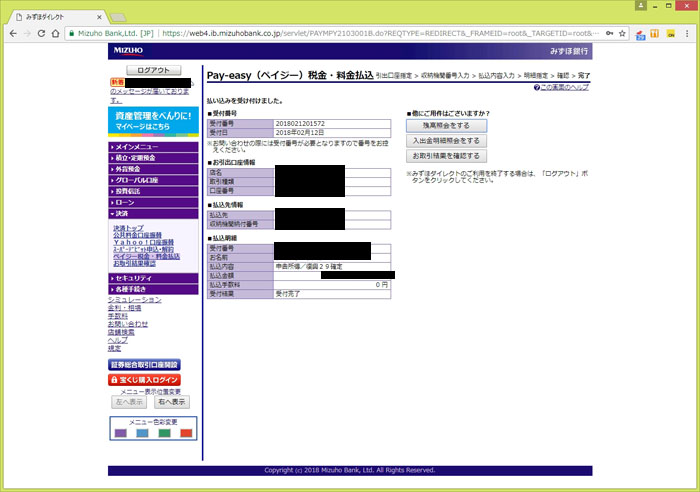Select the receipt date 2018年02月12日
Viewport: 700px width, 492px height.
(x=300, y=133)
